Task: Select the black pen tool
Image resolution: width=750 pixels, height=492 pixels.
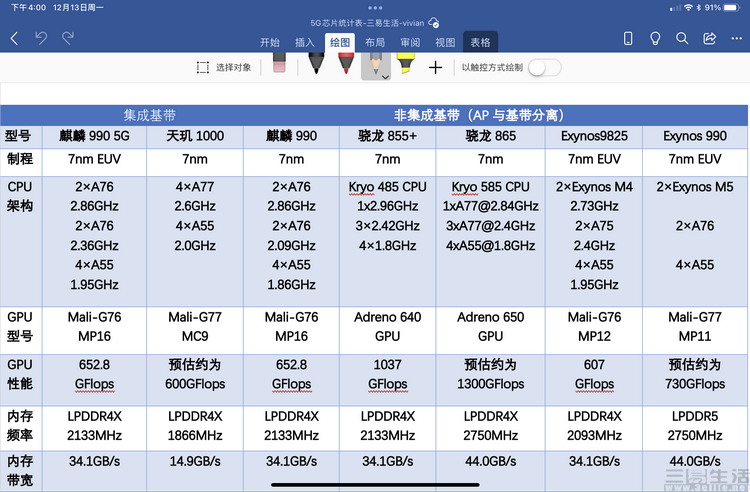Action: tap(316, 63)
